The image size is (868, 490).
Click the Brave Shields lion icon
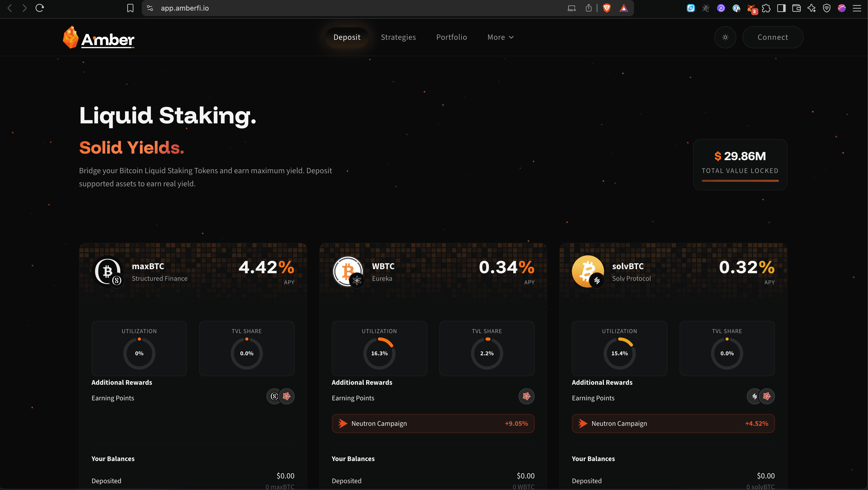tap(607, 8)
